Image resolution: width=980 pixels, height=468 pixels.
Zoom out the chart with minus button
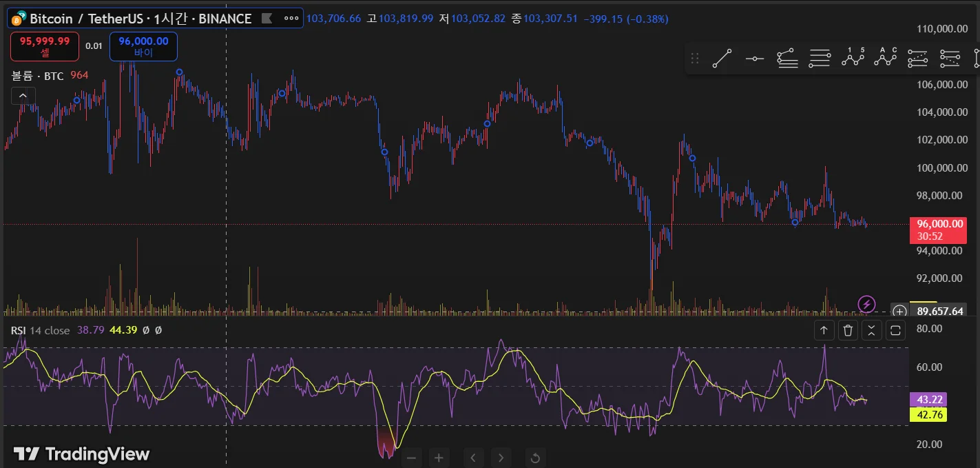pyautogui.click(x=412, y=457)
